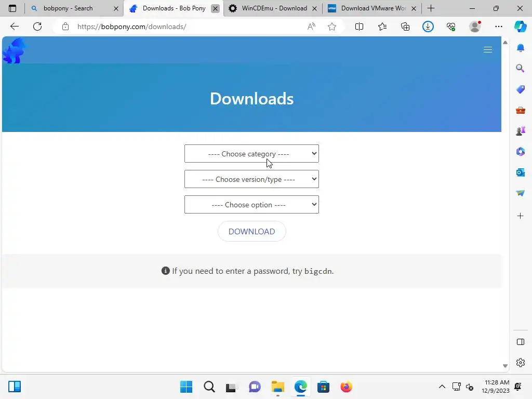Launch Firefox from the taskbar

pyautogui.click(x=346, y=387)
